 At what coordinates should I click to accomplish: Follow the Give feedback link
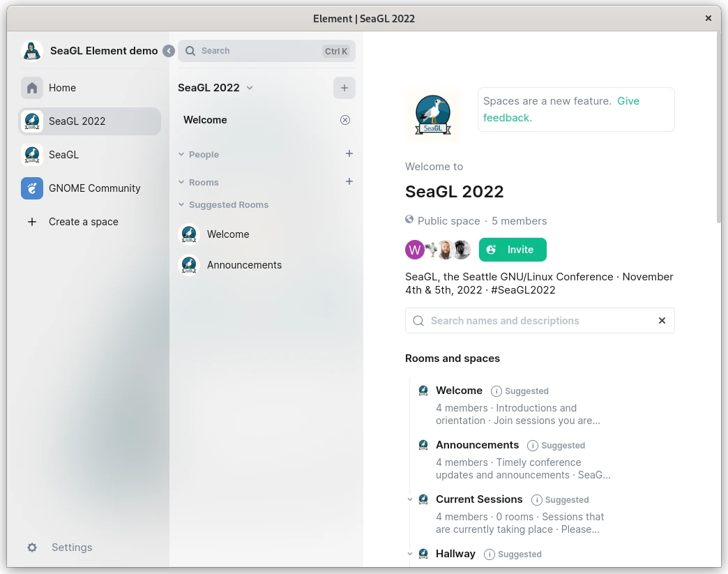(561, 109)
